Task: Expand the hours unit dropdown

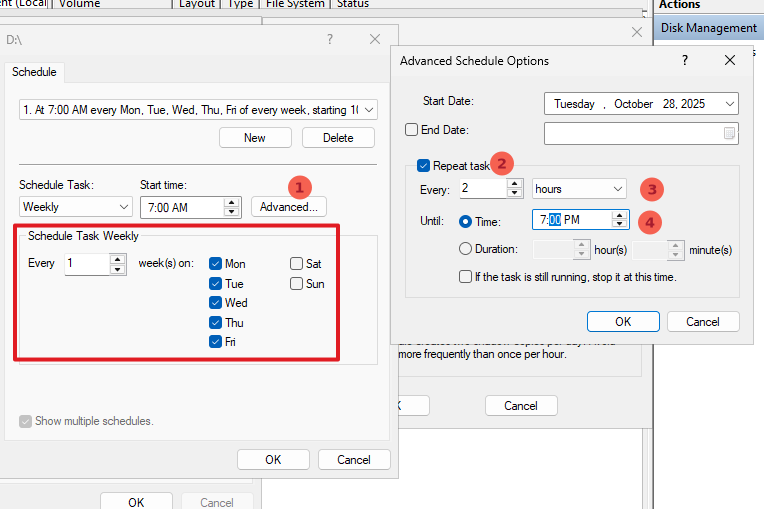Action: click(579, 188)
